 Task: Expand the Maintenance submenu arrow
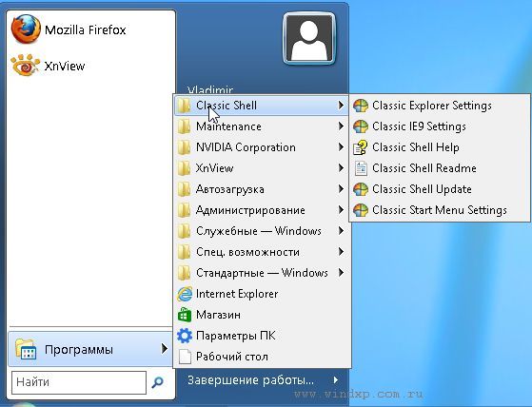pos(341,126)
